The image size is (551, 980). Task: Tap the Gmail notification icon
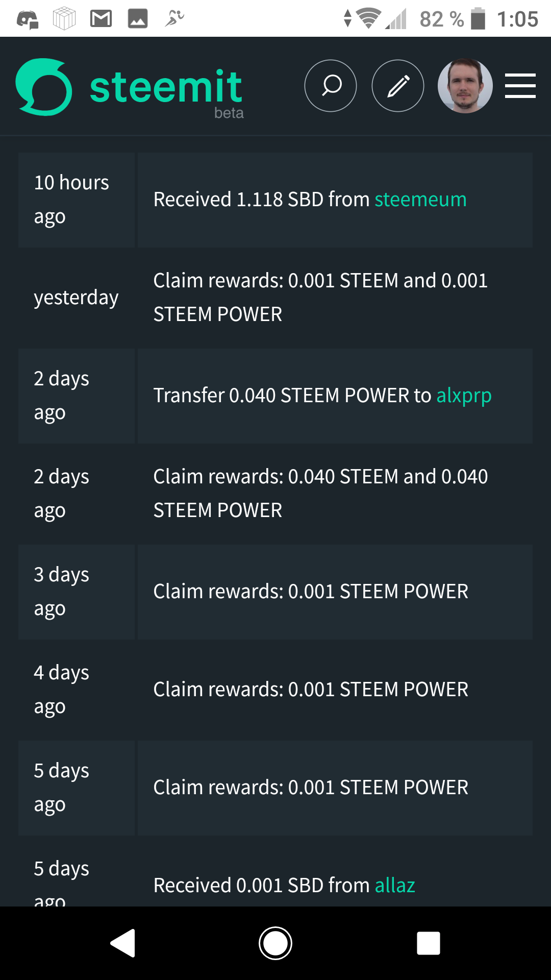point(101,19)
